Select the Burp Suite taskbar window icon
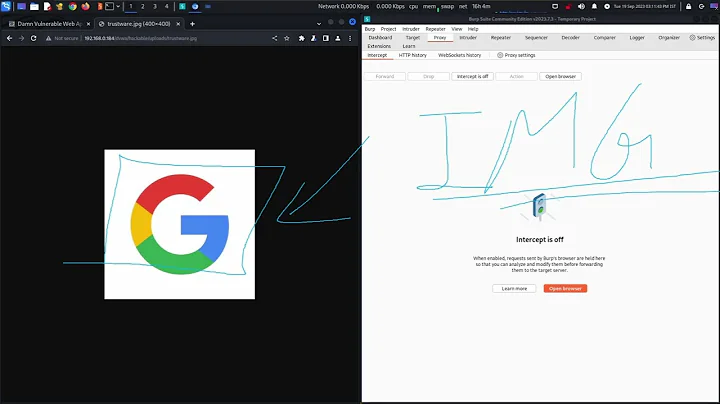The image size is (720, 404). (x=182, y=6)
